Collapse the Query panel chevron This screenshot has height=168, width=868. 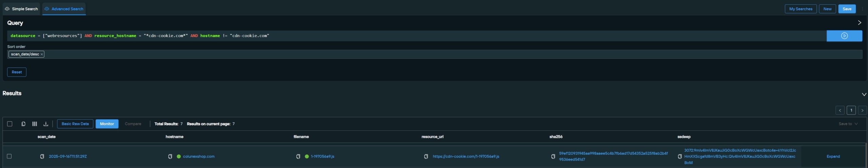point(859,23)
